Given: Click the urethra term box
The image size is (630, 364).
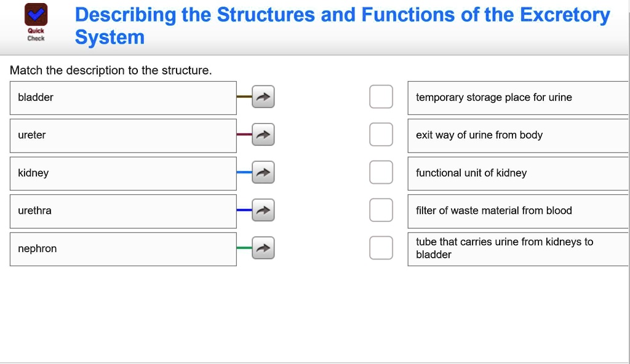Looking at the screenshot, I should [x=123, y=212].
